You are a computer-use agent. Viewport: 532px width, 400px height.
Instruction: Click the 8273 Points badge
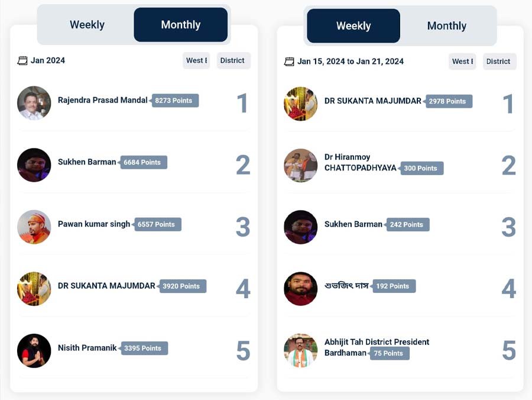(x=174, y=101)
